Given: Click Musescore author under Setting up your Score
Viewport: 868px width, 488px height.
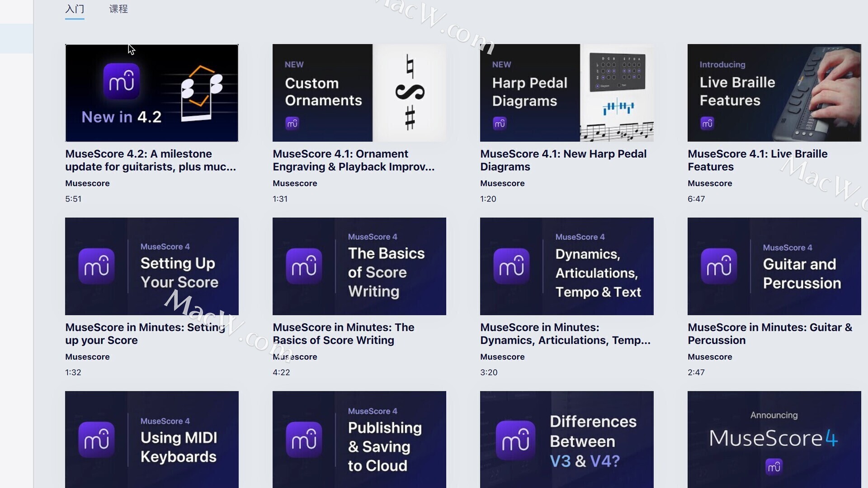Looking at the screenshot, I should pyautogui.click(x=87, y=357).
